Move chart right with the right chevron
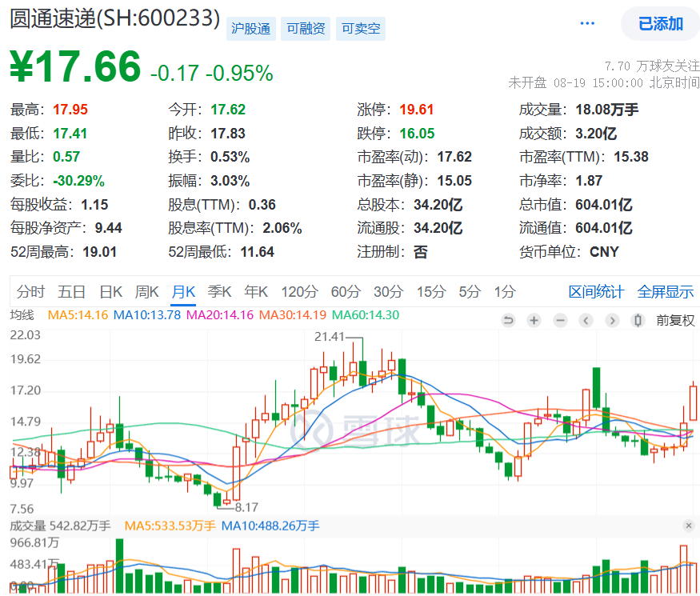 (x=612, y=320)
